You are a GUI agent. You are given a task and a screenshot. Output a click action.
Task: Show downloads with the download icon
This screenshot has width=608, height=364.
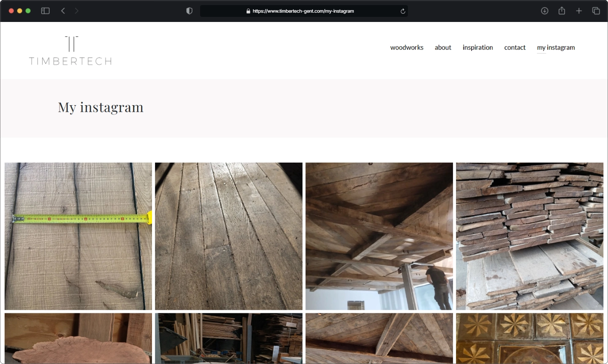[x=545, y=11]
